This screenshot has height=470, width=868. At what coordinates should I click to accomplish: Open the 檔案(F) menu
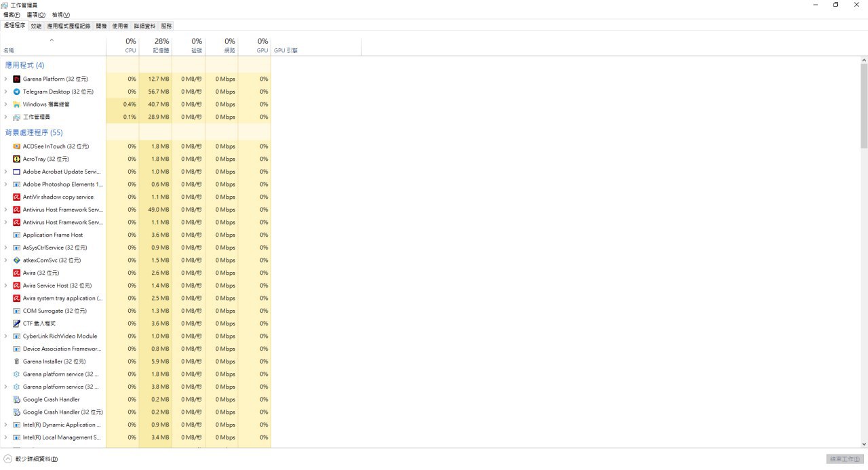click(x=12, y=15)
